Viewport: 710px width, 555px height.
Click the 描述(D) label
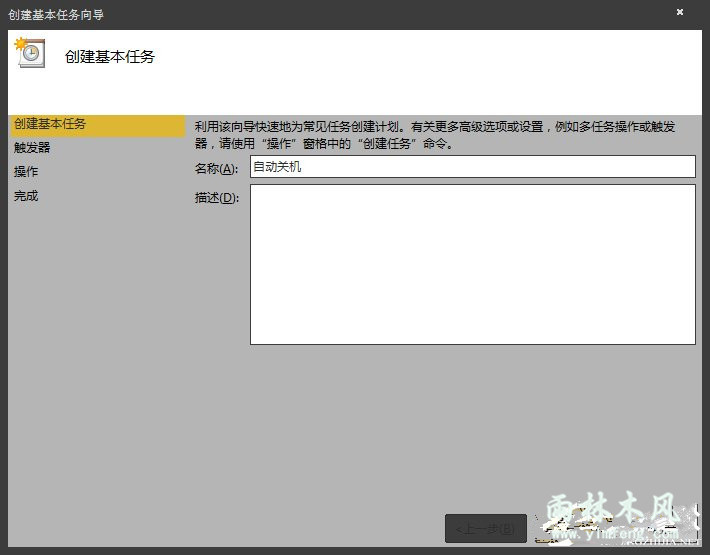(217, 198)
